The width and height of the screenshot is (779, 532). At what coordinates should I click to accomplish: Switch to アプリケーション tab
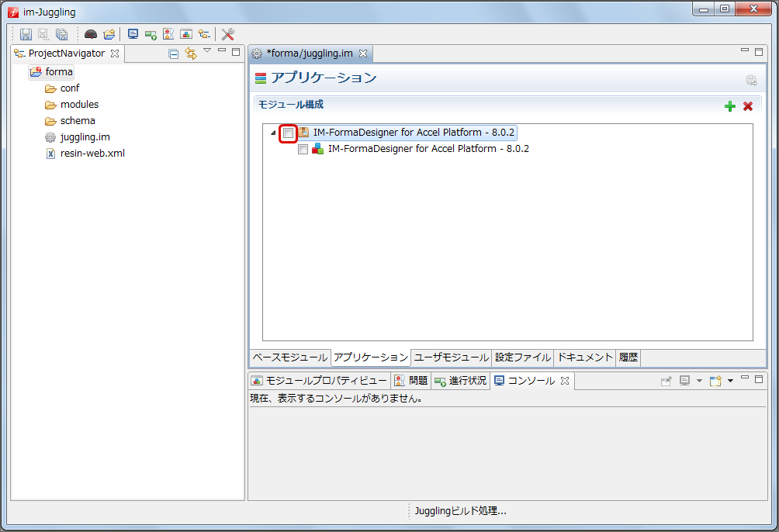(371, 358)
